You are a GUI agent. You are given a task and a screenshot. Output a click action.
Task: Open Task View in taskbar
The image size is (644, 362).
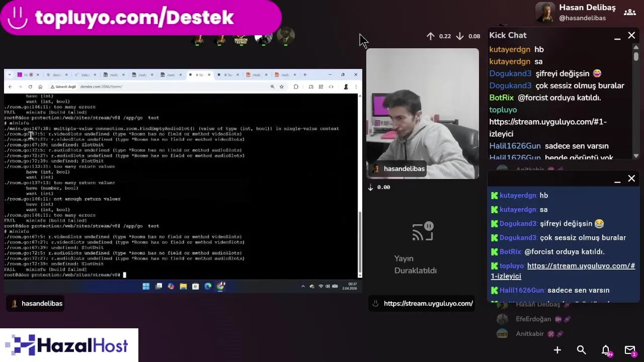coord(158,286)
